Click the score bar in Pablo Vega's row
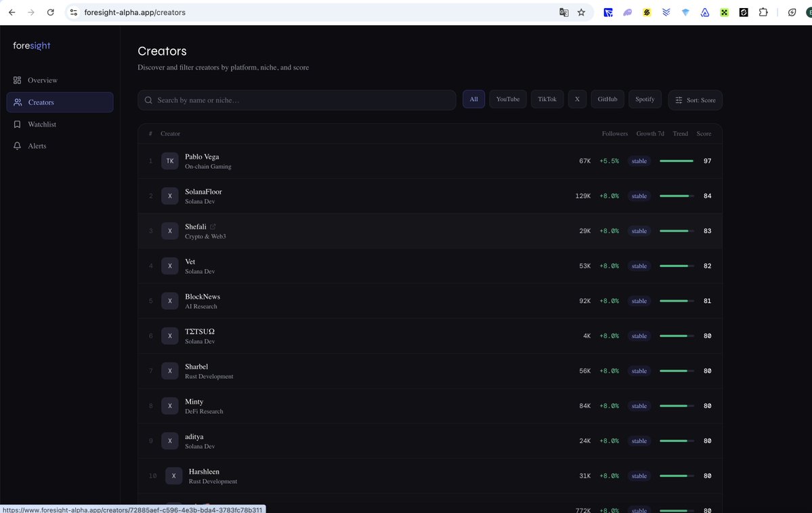The image size is (812, 513). tap(677, 161)
